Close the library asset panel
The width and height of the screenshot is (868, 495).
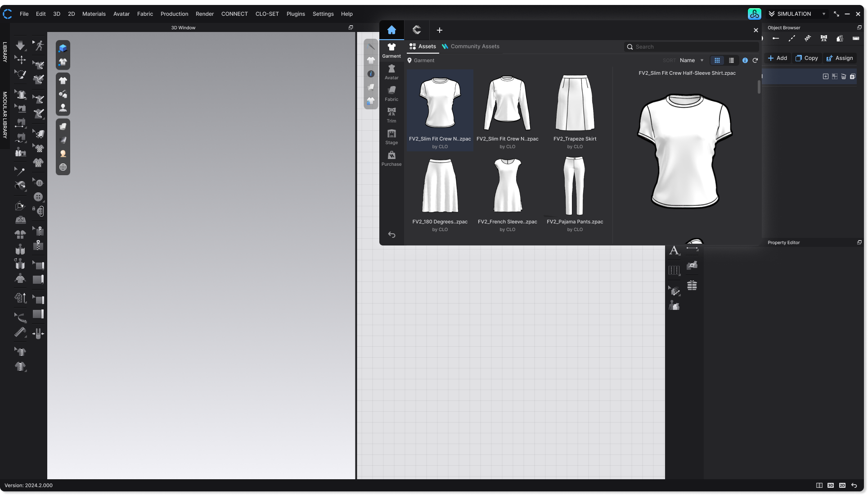point(756,30)
